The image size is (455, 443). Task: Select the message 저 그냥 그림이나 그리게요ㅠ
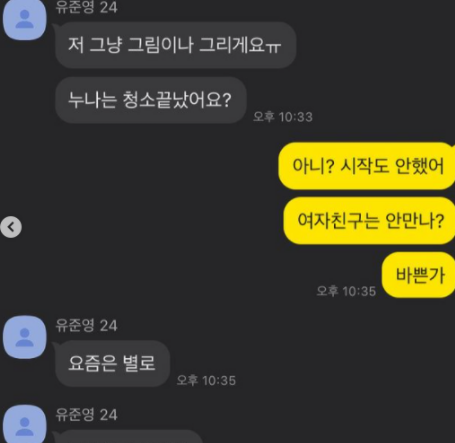pyautogui.click(x=176, y=45)
